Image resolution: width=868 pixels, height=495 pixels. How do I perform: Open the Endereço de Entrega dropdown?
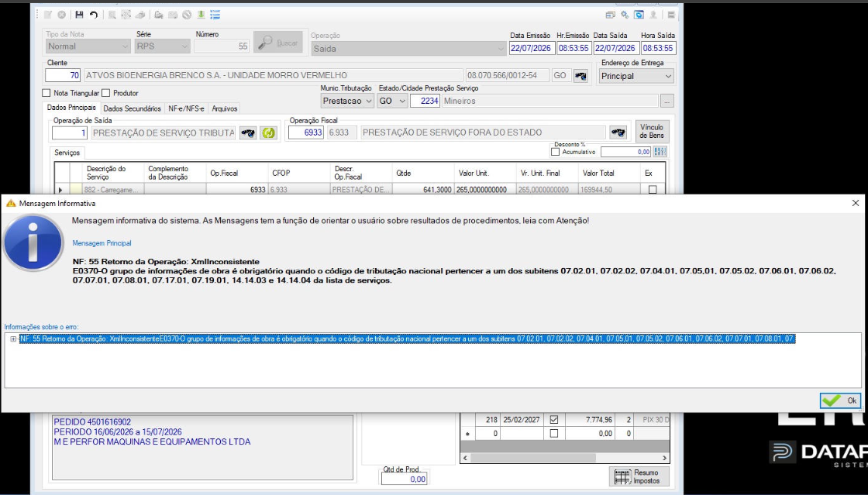[636, 77]
